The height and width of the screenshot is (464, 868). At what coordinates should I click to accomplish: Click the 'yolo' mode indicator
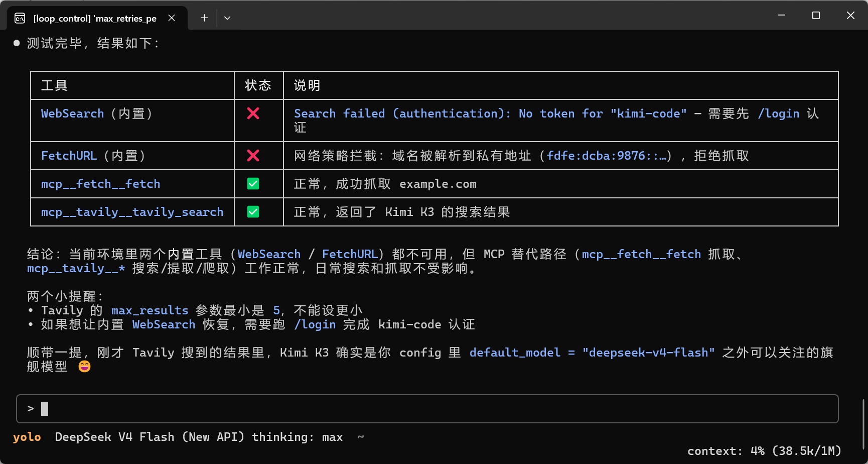click(27, 437)
